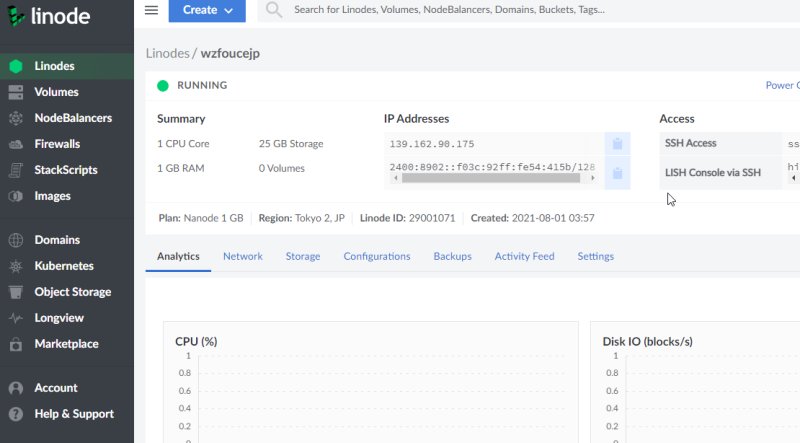This screenshot has height=443, width=800.
Task: Click the Longview pulse icon
Action: tap(16, 318)
